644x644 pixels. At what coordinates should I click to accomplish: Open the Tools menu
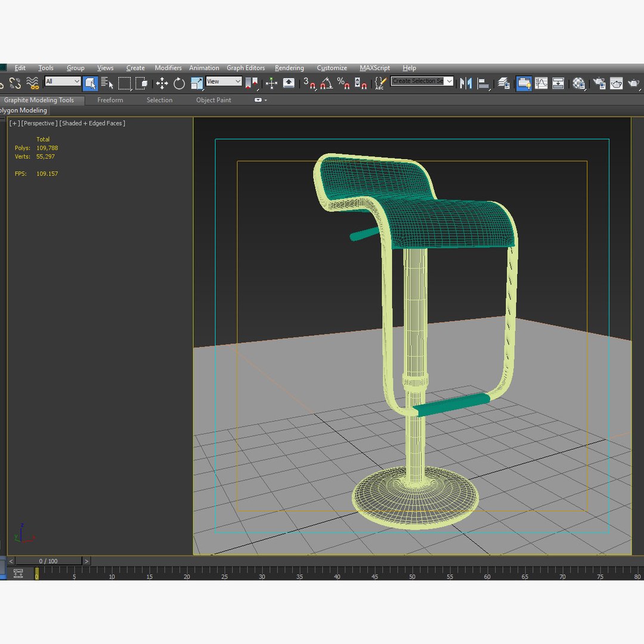pos(45,68)
